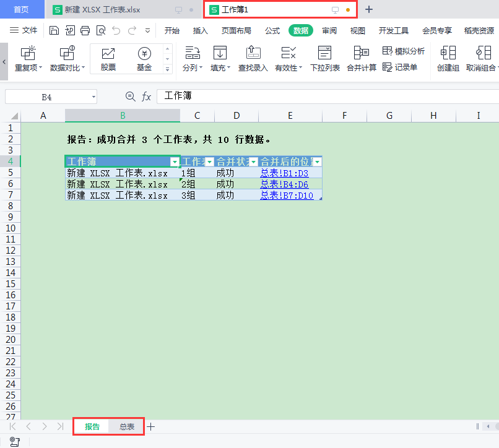Open What-If Analysis (模拟分析)
The width and height of the screenshot is (499, 448).
[404, 51]
